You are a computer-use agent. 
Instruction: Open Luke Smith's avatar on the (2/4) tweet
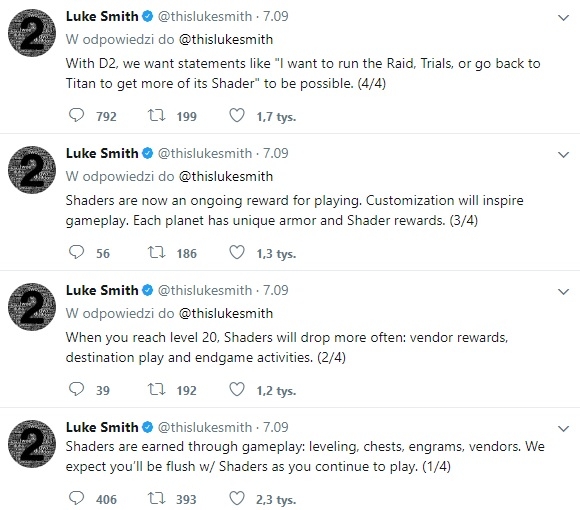click(x=32, y=307)
